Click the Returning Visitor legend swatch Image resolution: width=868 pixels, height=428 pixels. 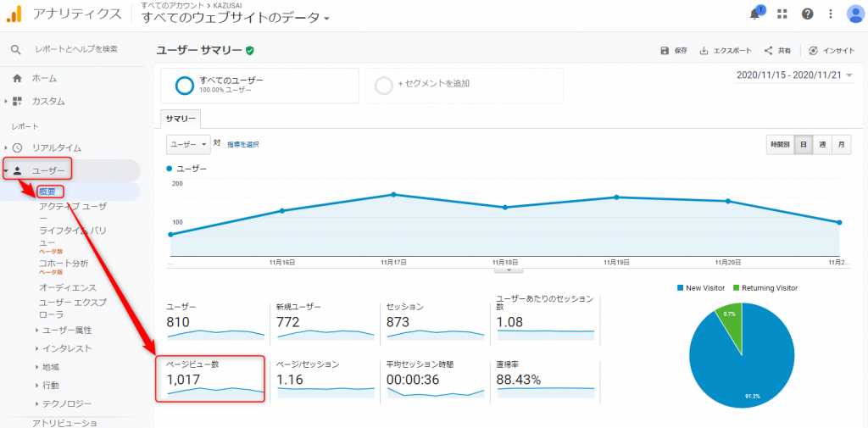point(737,288)
